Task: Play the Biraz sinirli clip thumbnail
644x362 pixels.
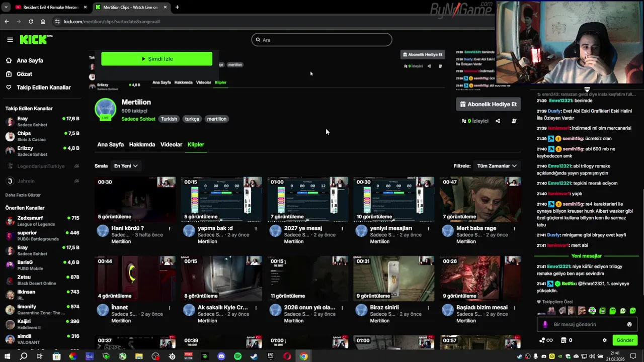Action: [x=394, y=279]
